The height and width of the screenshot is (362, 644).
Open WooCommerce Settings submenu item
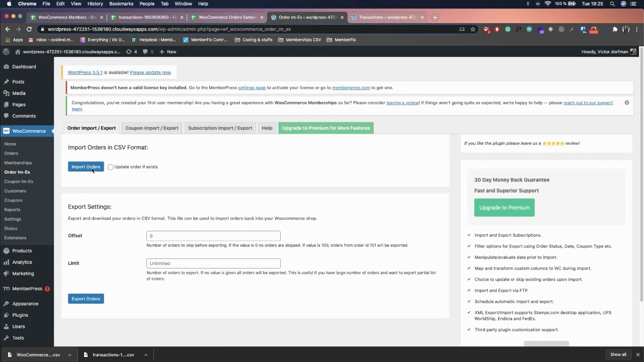tap(13, 219)
